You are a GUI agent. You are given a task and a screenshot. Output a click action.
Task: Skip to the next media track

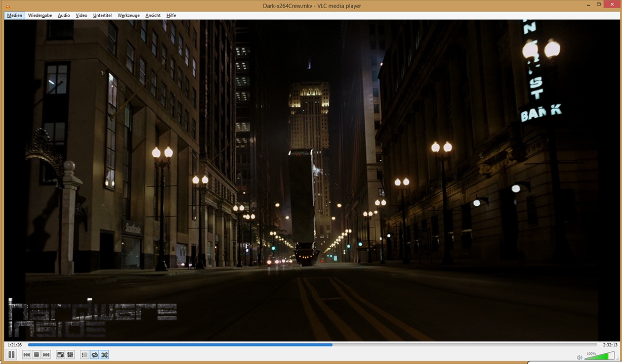pos(46,355)
